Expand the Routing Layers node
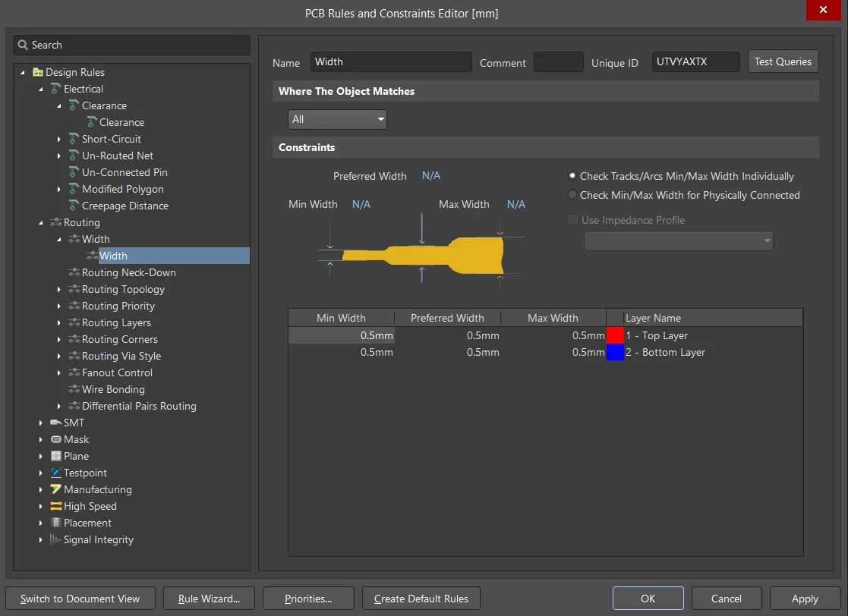The width and height of the screenshot is (848, 616). click(59, 323)
